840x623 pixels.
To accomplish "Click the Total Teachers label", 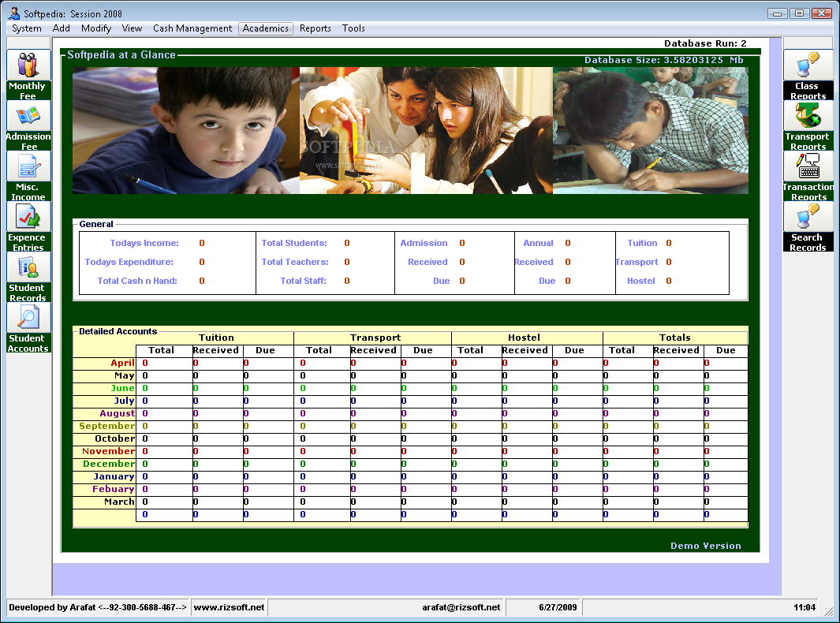I will tap(295, 262).
